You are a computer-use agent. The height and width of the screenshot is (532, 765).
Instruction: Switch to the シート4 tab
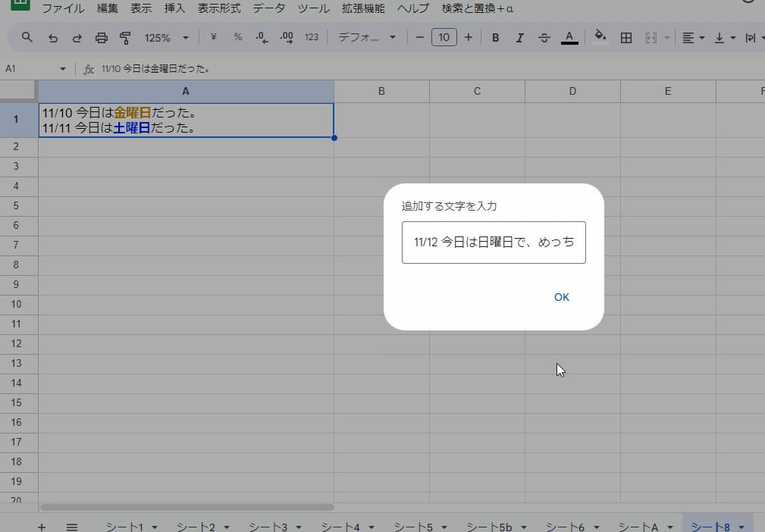[340, 527]
